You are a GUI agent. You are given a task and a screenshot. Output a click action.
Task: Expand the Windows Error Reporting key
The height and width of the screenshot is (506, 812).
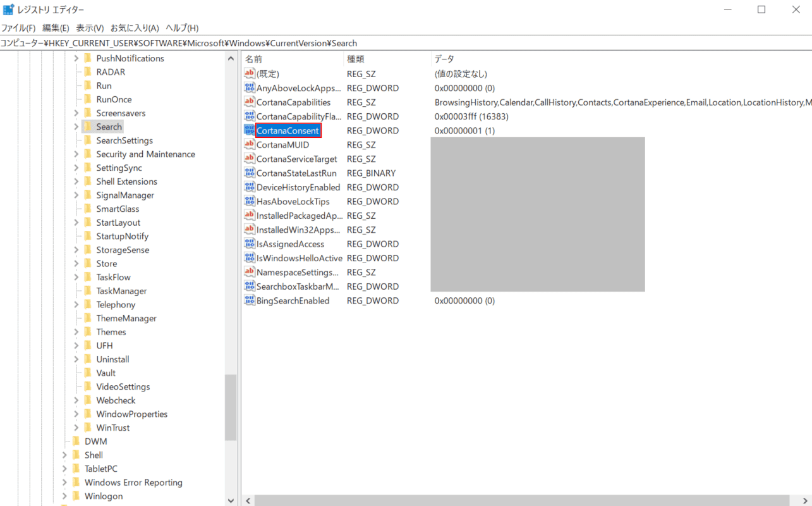tap(65, 483)
